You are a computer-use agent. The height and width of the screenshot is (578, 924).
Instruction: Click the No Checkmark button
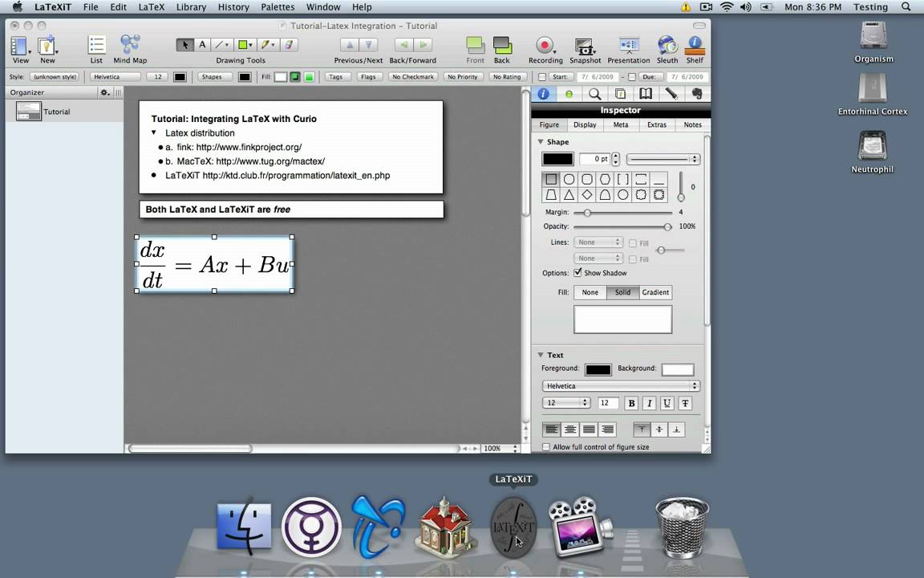pyautogui.click(x=413, y=77)
